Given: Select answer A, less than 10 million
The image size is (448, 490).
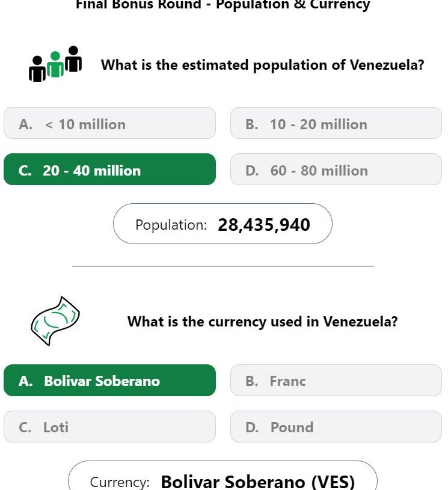Looking at the screenshot, I should [109, 123].
